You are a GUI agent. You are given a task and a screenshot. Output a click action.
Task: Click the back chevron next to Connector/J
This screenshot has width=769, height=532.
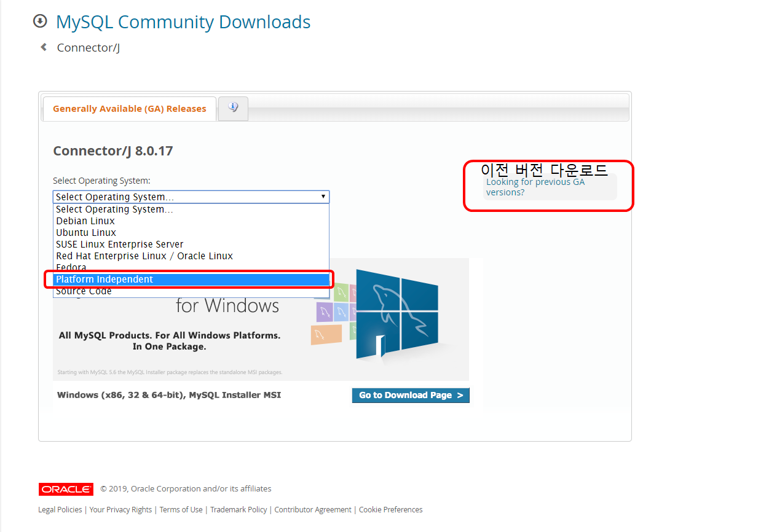44,47
